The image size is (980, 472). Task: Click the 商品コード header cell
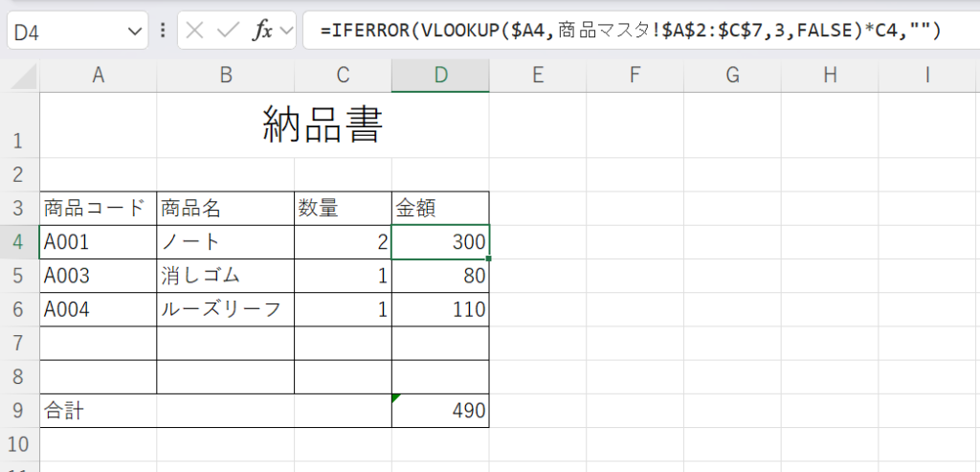[99, 208]
